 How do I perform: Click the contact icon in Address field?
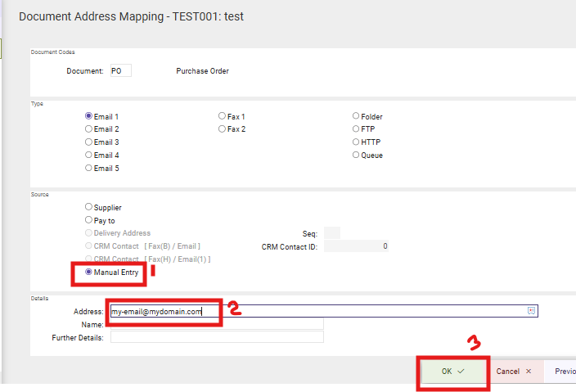531,311
